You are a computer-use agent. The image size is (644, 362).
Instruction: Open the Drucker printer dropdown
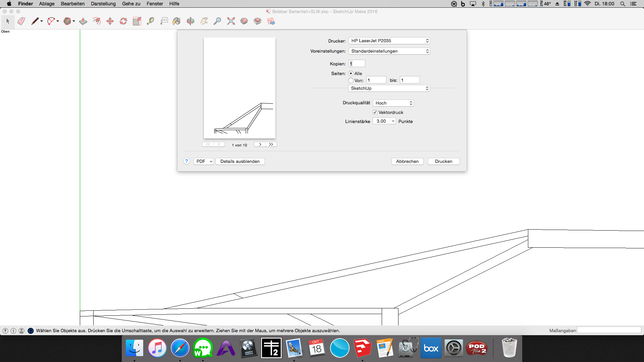389,41
